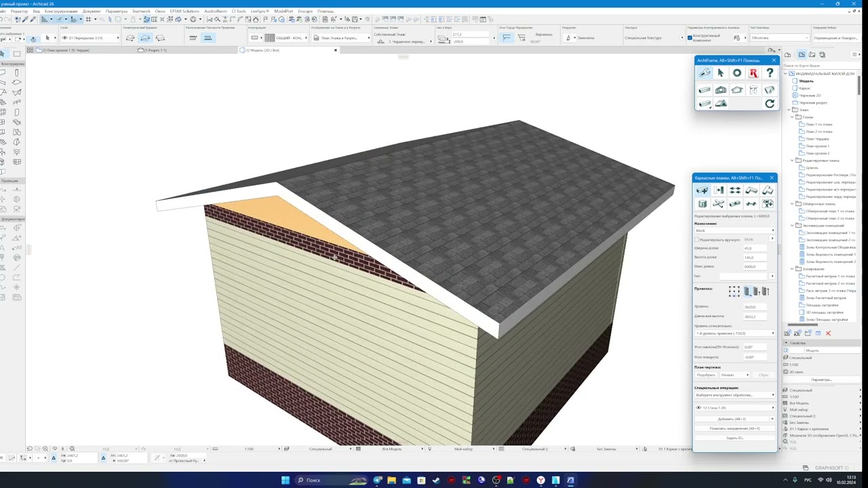868x488 pixels.
Task: Click the Добавить (Alt+3) button
Action: [731, 419]
